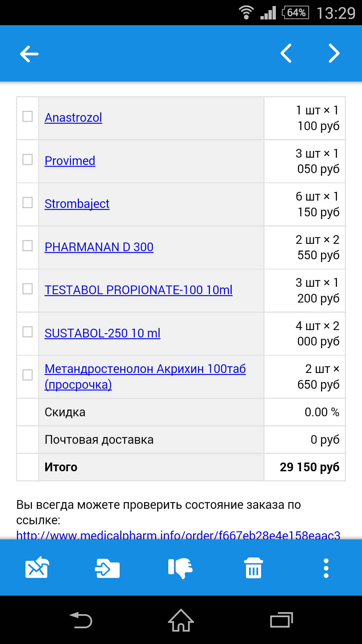Follow the SUSTABOL-250 10 ml link

102,333
